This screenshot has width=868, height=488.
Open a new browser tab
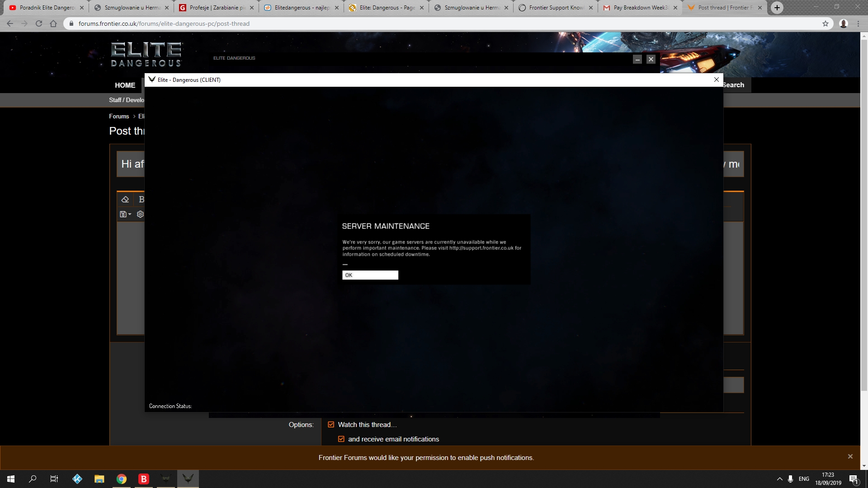click(x=777, y=8)
